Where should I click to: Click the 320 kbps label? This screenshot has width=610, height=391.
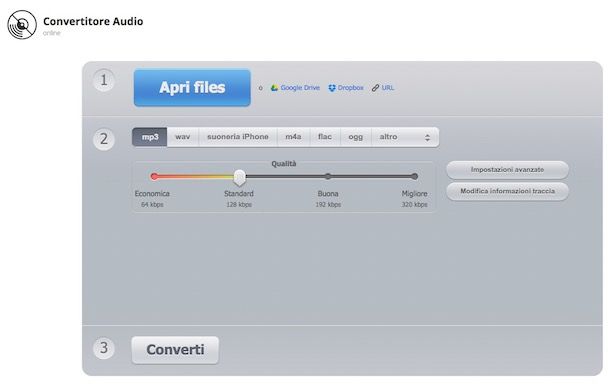(x=414, y=205)
